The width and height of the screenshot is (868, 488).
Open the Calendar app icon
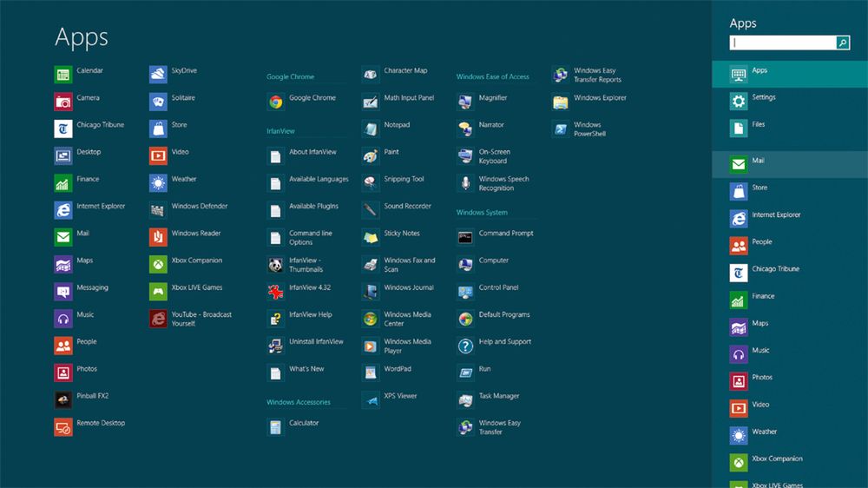(63, 74)
